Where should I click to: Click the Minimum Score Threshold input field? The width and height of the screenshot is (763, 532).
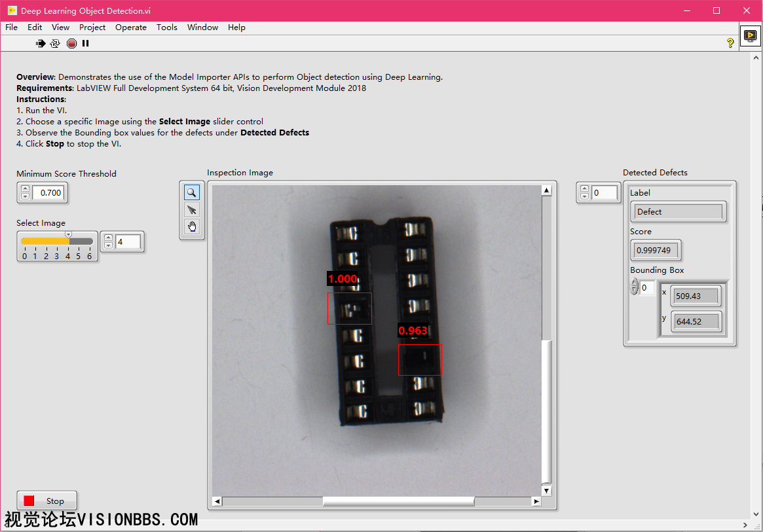coord(50,192)
